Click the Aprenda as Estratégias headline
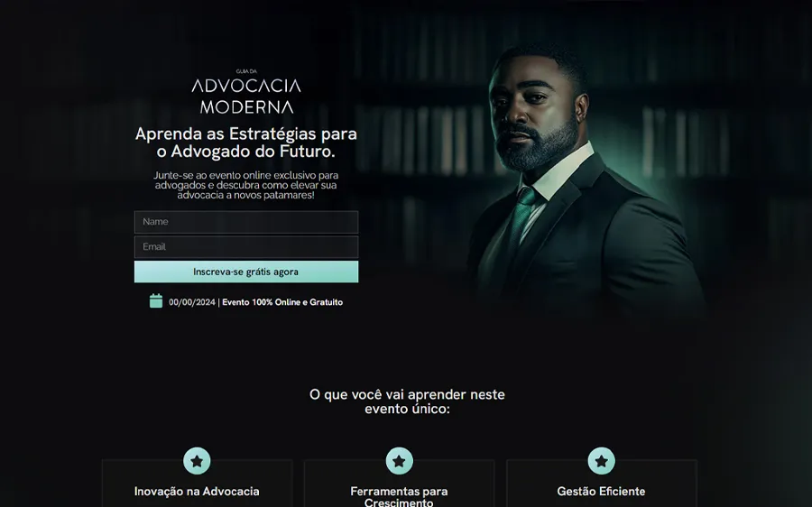Screen dimensions: 812x507 246,143
